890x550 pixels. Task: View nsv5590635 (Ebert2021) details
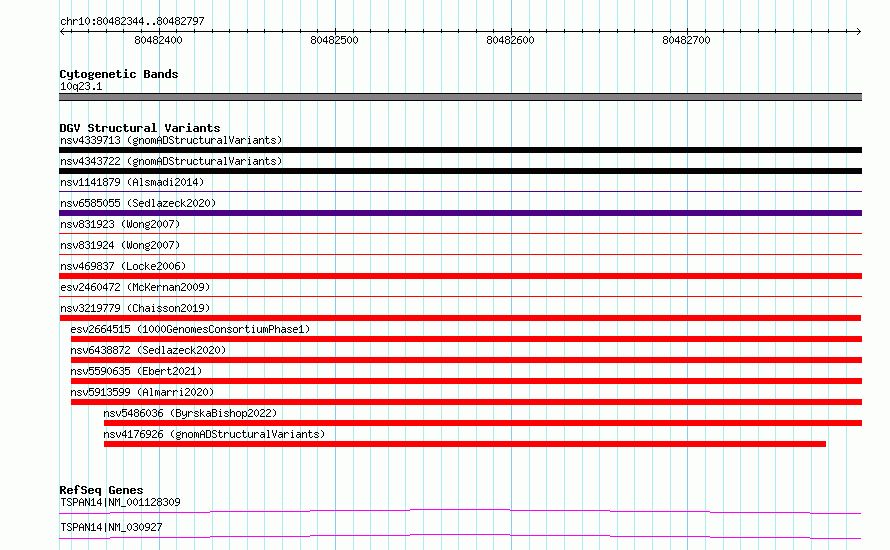(136, 371)
